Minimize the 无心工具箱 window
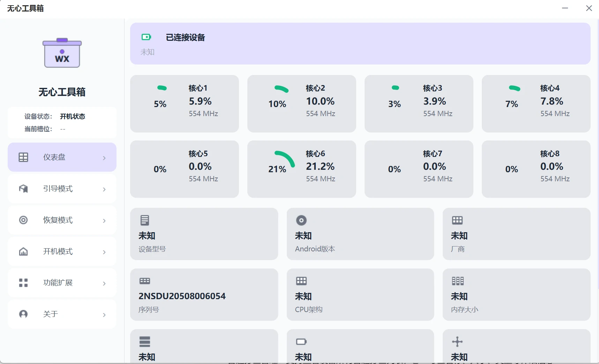Image resolution: width=599 pixels, height=364 pixels. point(565,8)
